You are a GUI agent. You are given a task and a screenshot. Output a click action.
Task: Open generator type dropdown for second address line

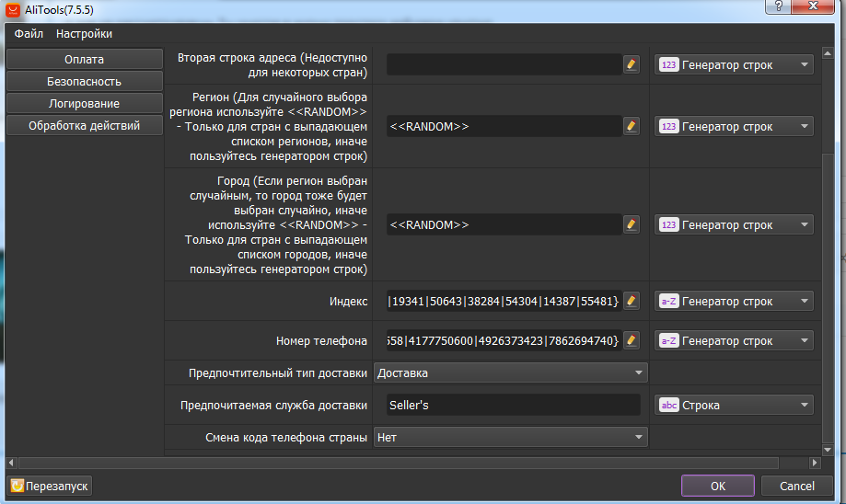tap(734, 64)
